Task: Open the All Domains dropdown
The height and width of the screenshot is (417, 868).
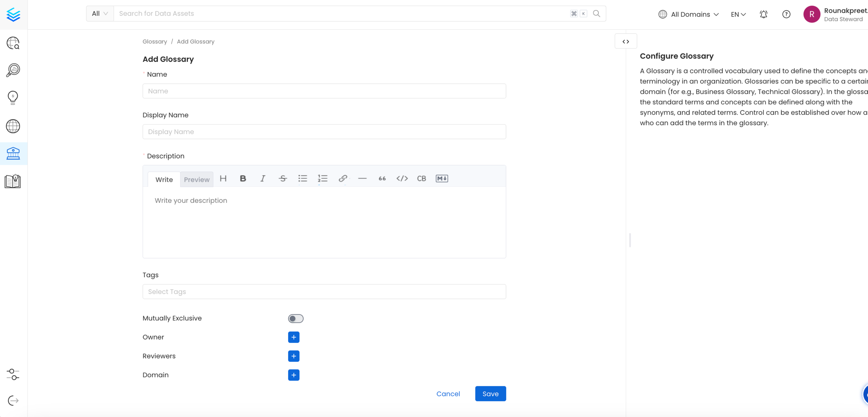Action: (x=688, y=14)
